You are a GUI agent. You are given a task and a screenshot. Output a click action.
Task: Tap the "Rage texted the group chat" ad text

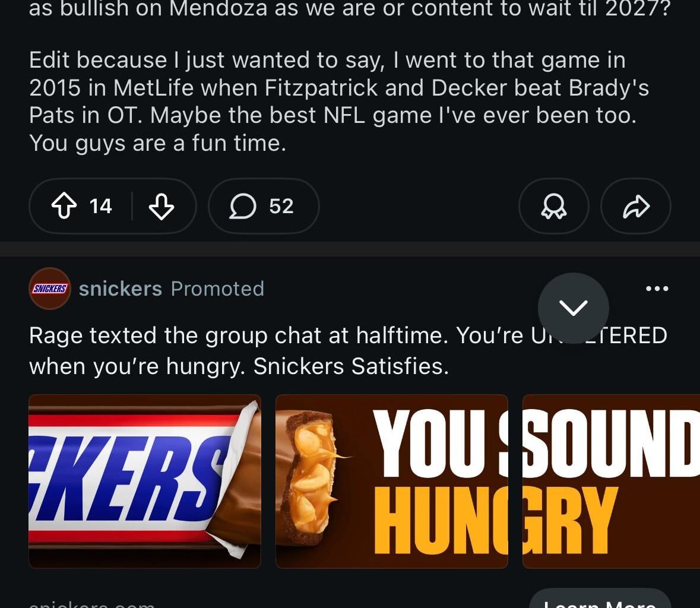pyautogui.click(x=237, y=336)
